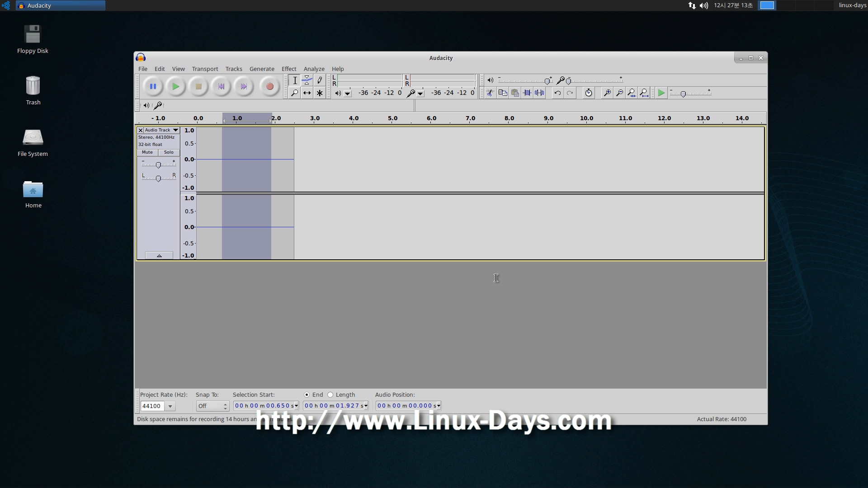Screen dimensions: 868x488
Task: Select the End radio button
Action: click(307, 395)
